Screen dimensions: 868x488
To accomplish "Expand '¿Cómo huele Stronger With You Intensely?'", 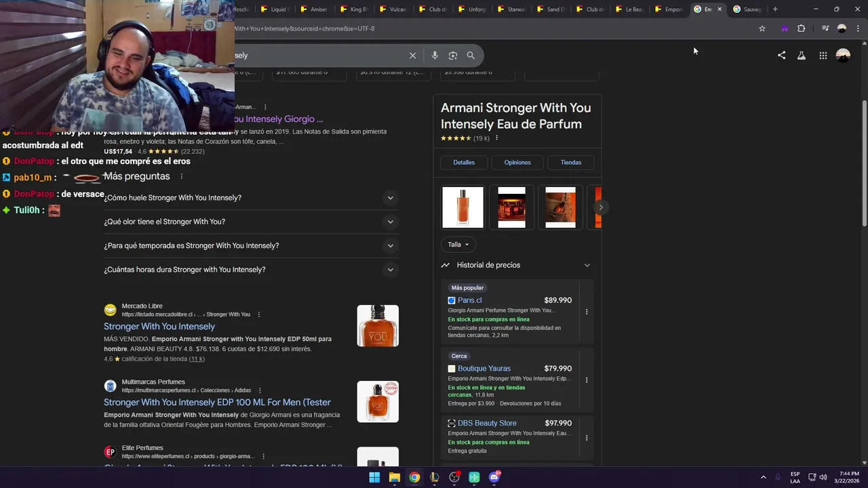I will click(x=250, y=198).
